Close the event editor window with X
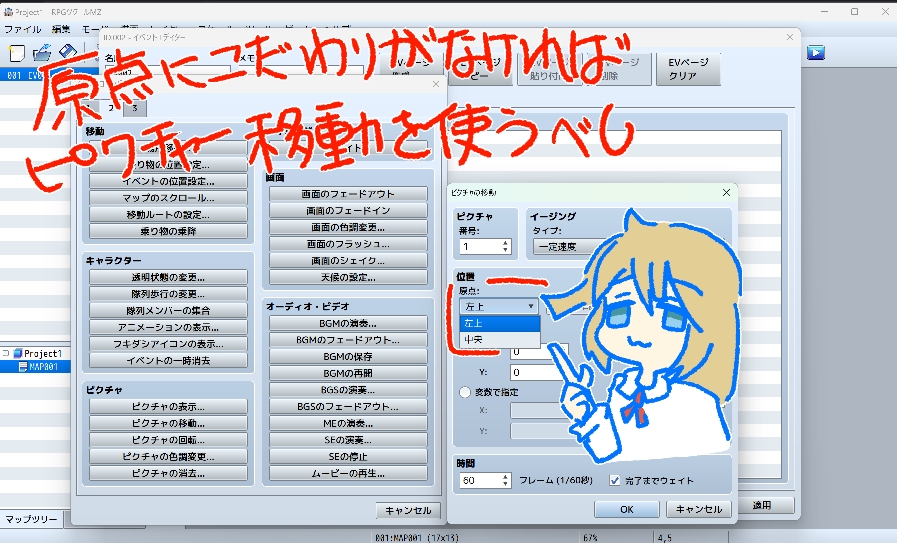 (789, 37)
